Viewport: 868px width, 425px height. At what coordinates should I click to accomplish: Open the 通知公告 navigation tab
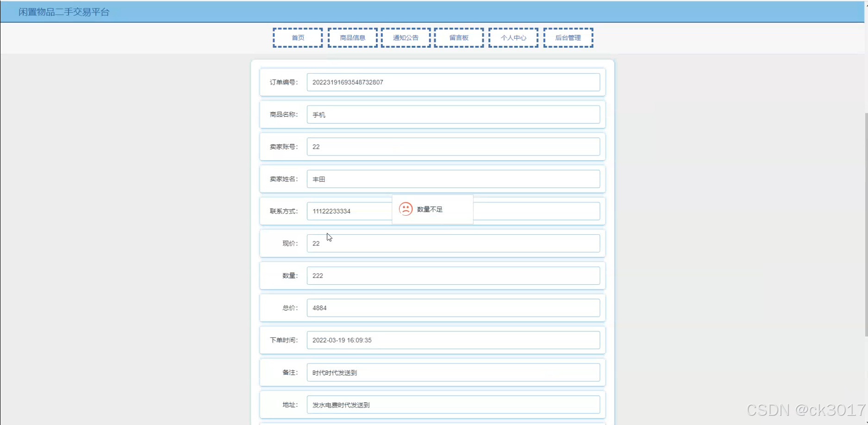point(406,37)
